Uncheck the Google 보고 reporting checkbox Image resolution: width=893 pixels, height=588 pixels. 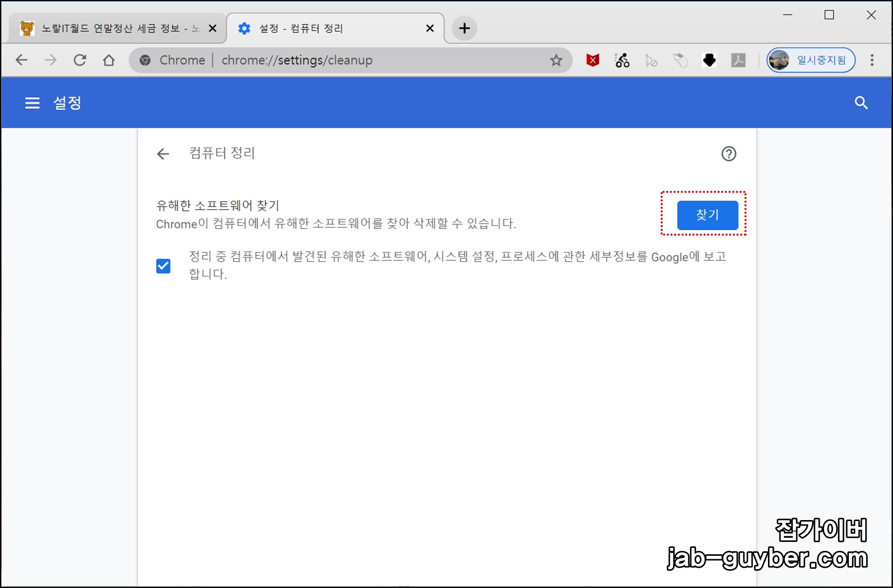pyautogui.click(x=163, y=266)
